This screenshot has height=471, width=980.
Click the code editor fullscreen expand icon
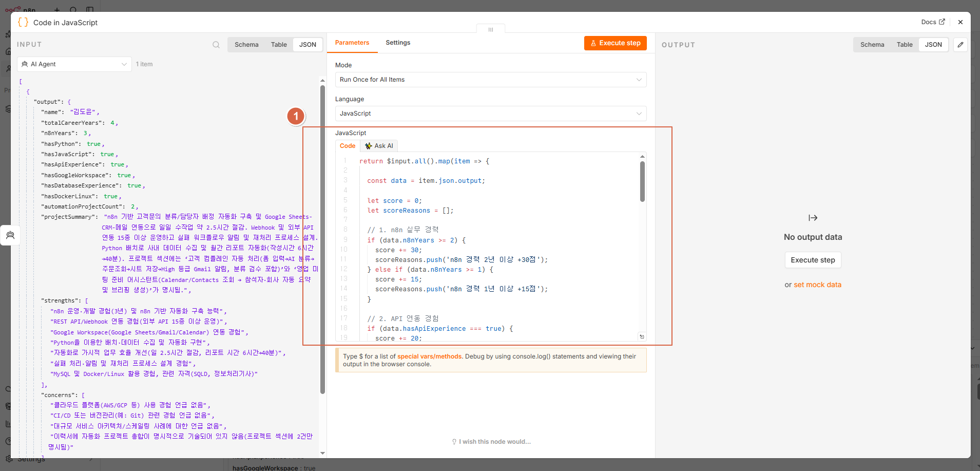[x=642, y=337]
